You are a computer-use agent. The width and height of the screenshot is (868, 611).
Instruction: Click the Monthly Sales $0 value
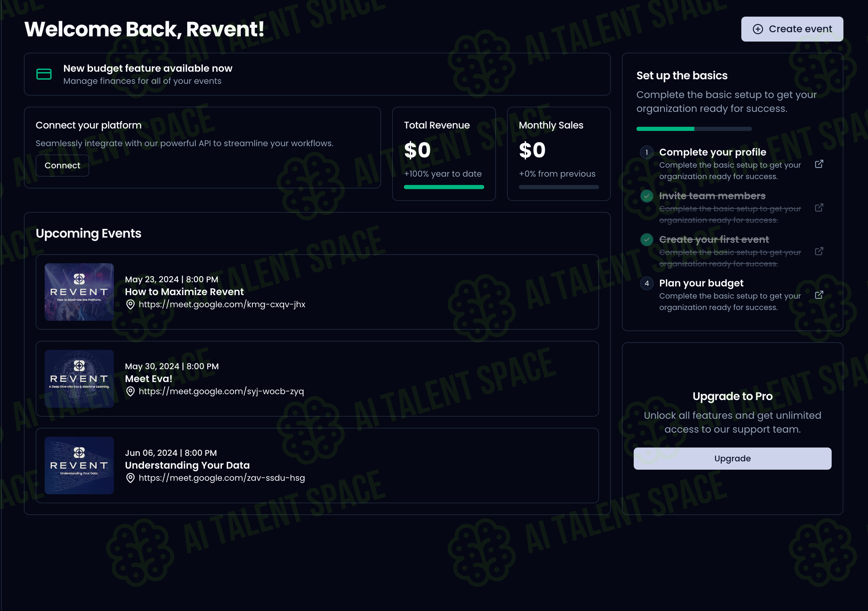532,150
